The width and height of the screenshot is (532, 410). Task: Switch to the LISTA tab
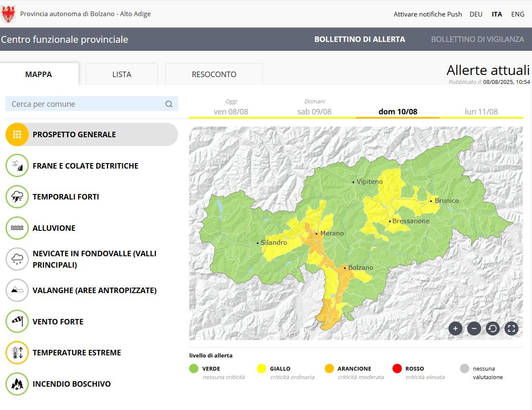pos(122,75)
